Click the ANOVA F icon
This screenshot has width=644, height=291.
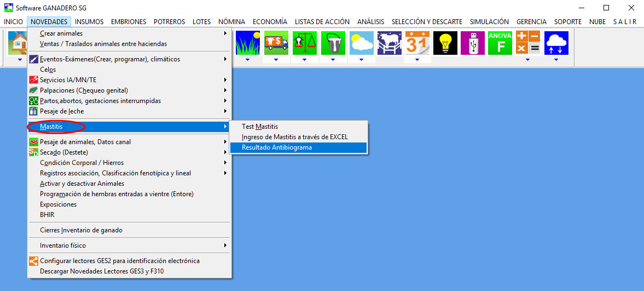[x=500, y=43]
